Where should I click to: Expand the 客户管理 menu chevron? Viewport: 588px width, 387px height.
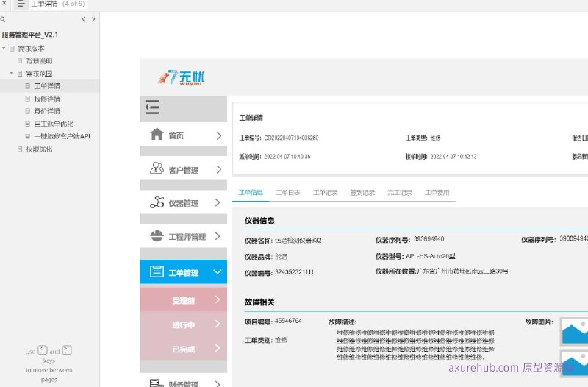click(x=219, y=170)
